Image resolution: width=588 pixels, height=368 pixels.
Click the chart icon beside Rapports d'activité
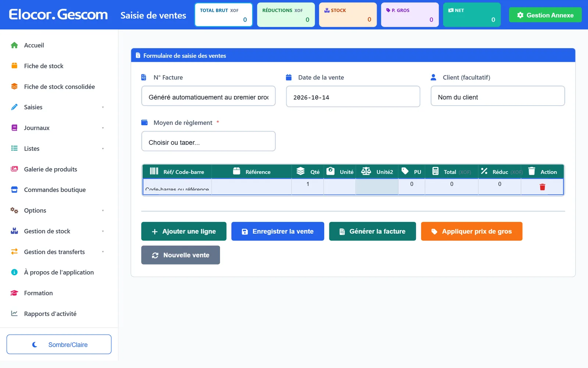pyautogui.click(x=14, y=314)
